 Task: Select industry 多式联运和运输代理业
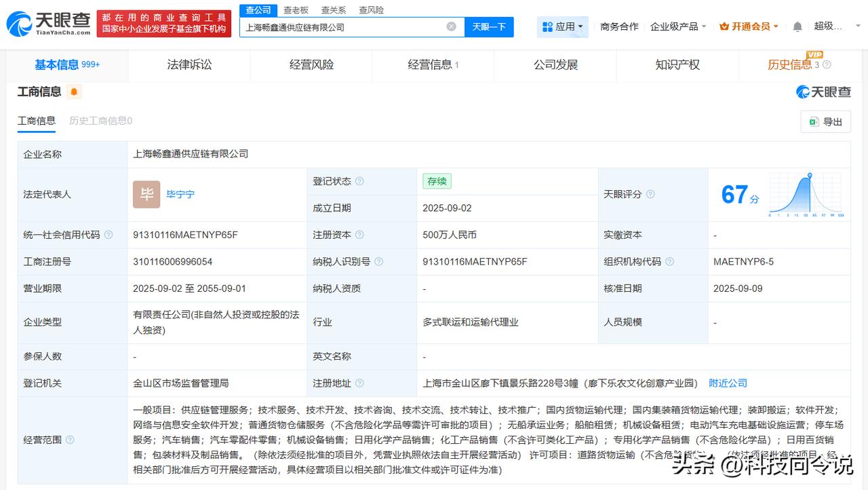(x=471, y=322)
